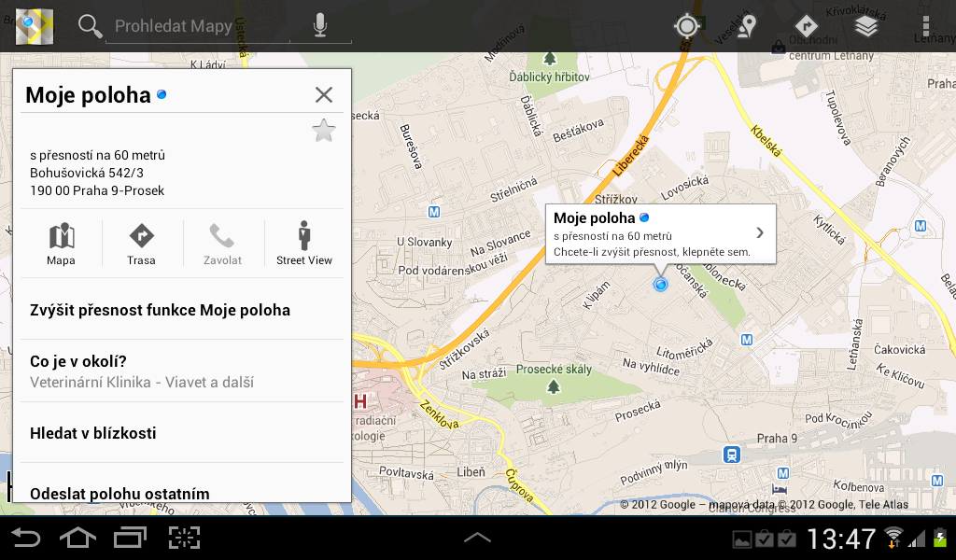The height and width of the screenshot is (560, 956).
Task: Open the map Layers icon
Action: click(x=866, y=26)
